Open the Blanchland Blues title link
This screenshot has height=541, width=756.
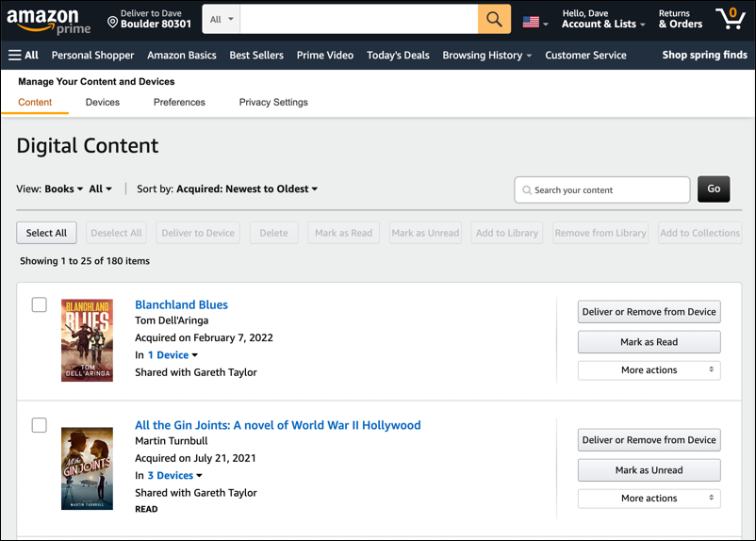coord(181,304)
